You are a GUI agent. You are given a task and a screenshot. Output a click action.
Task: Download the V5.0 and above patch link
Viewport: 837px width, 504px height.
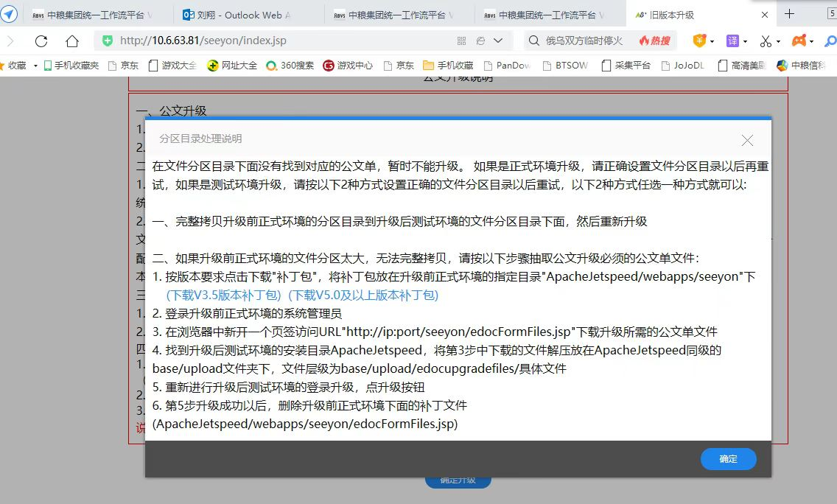coord(363,295)
